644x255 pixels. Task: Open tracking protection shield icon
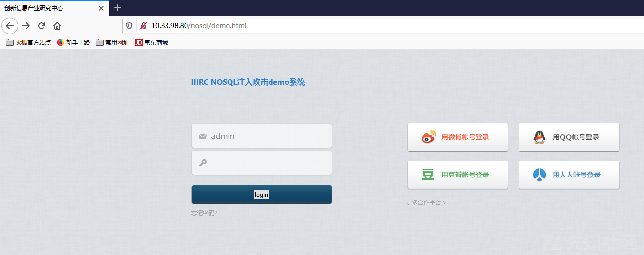click(x=129, y=26)
